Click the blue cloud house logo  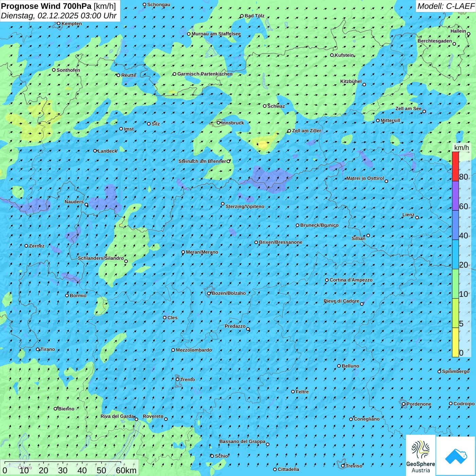tap(456, 456)
